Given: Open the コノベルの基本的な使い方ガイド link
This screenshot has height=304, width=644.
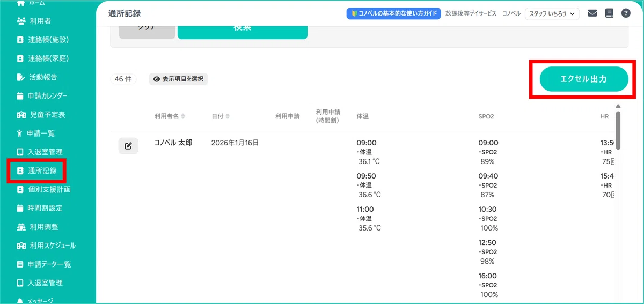Looking at the screenshot, I should (393, 13).
